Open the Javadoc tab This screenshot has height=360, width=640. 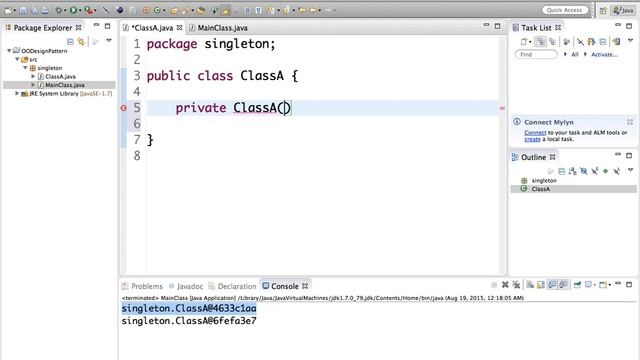(x=186, y=286)
